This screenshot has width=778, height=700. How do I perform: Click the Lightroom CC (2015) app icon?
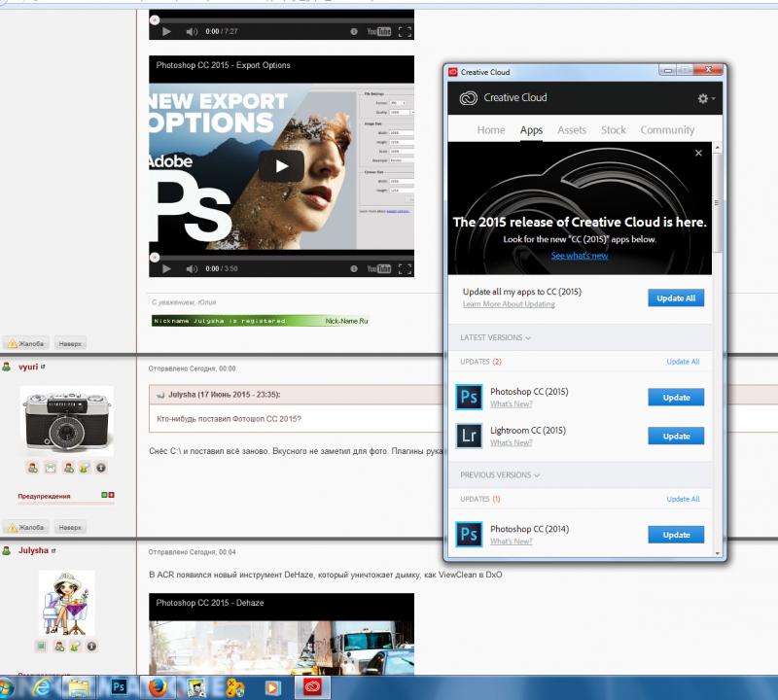click(x=469, y=436)
